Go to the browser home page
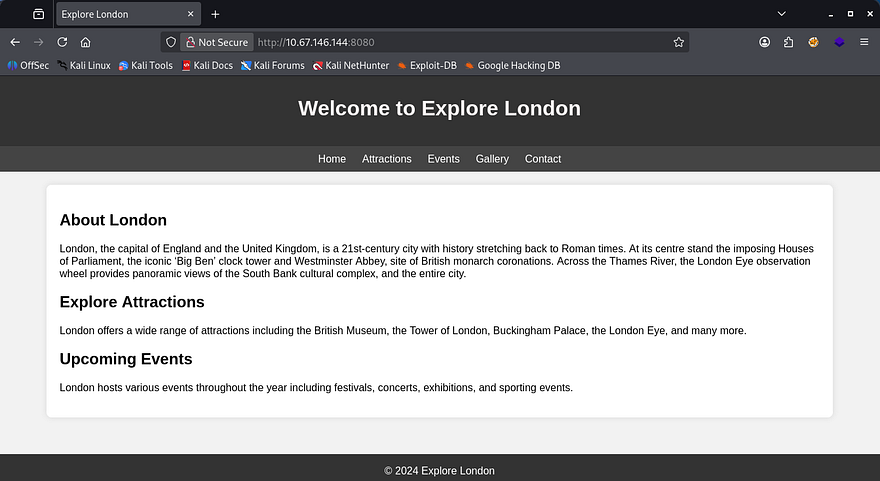This screenshot has width=880, height=481. pyautogui.click(x=86, y=42)
